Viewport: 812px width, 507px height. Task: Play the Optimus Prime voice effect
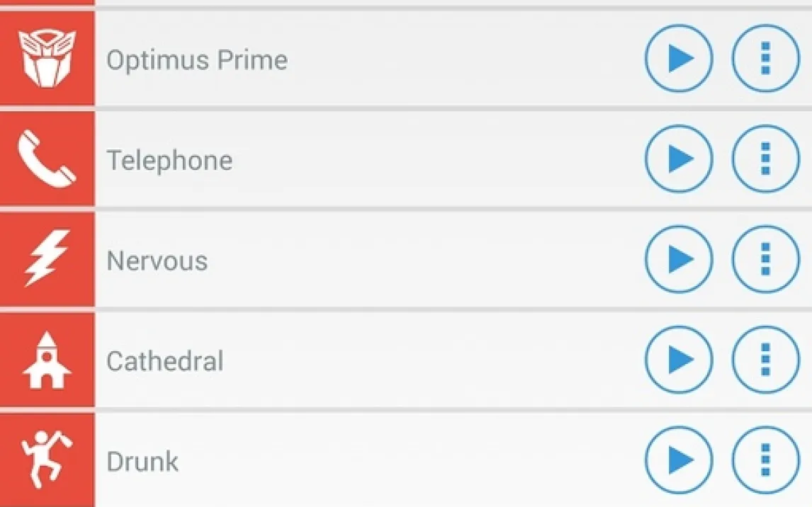point(679,59)
